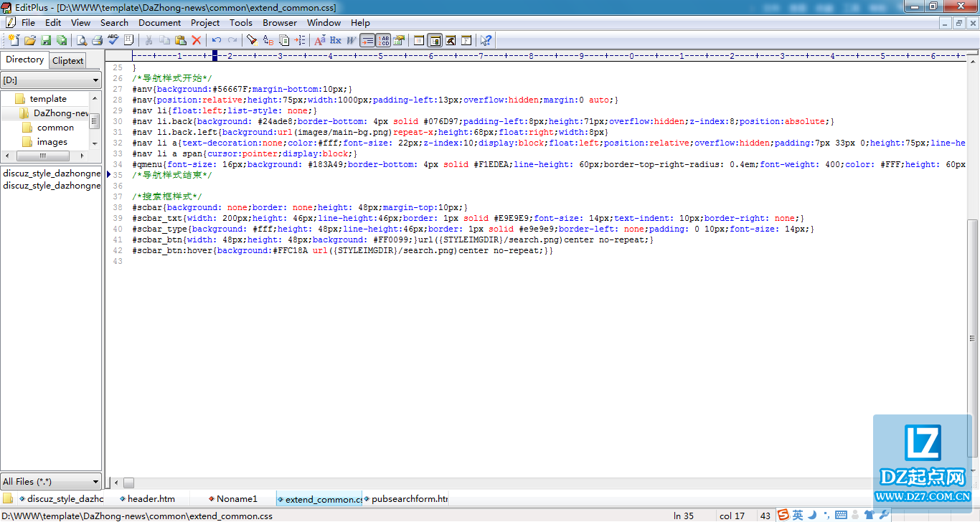980x522 pixels.
Task: Open the Help menu
Action: pyautogui.click(x=360, y=22)
